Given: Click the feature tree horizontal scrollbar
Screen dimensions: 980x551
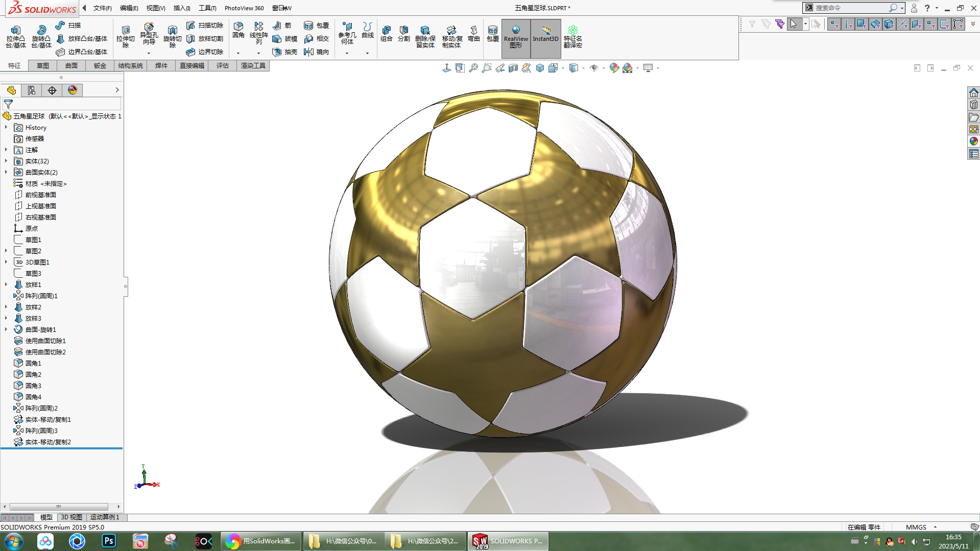Looking at the screenshot, I should click(59, 507).
